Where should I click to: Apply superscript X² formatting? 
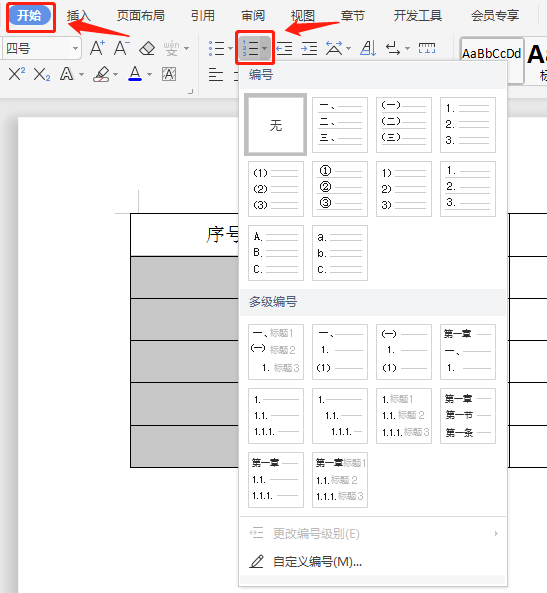(x=17, y=74)
